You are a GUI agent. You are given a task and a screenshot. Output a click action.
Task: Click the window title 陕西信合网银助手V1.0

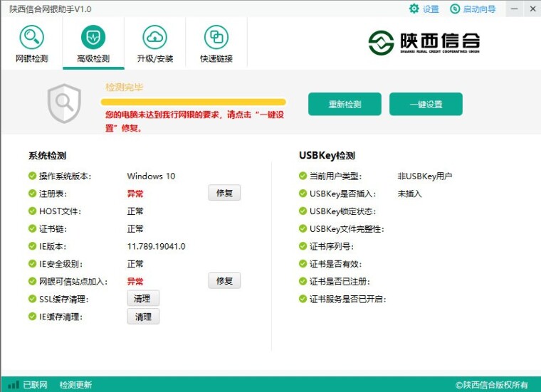(51, 9)
